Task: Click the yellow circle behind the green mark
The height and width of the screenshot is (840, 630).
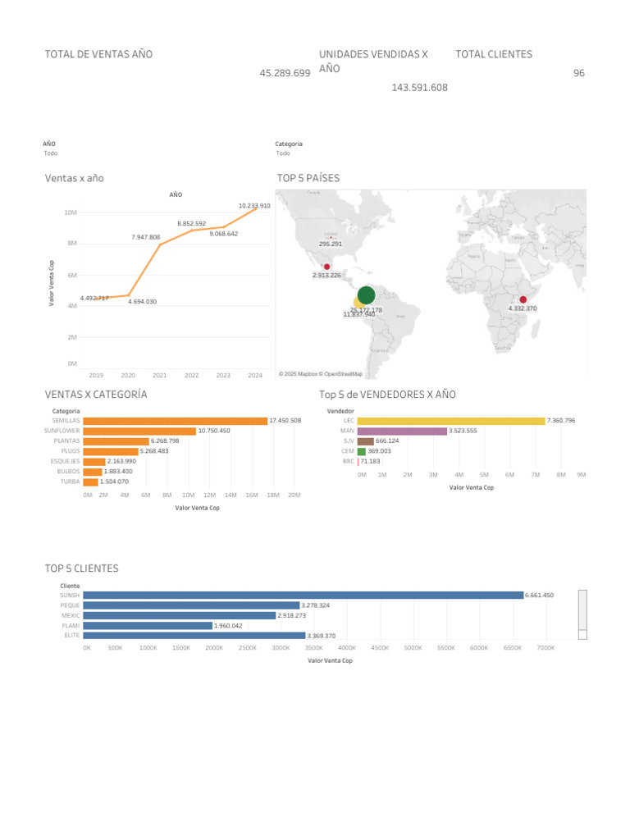Action: (x=358, y=303)
